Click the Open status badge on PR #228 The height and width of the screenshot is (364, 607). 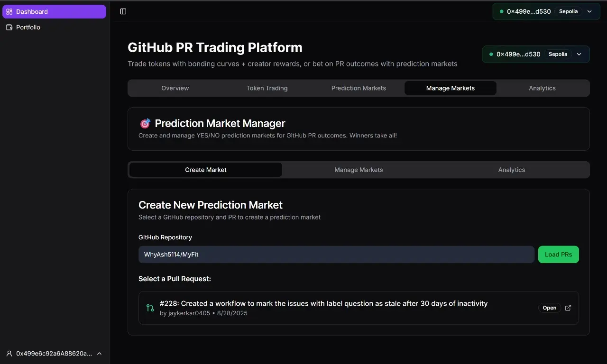(549, 308)
